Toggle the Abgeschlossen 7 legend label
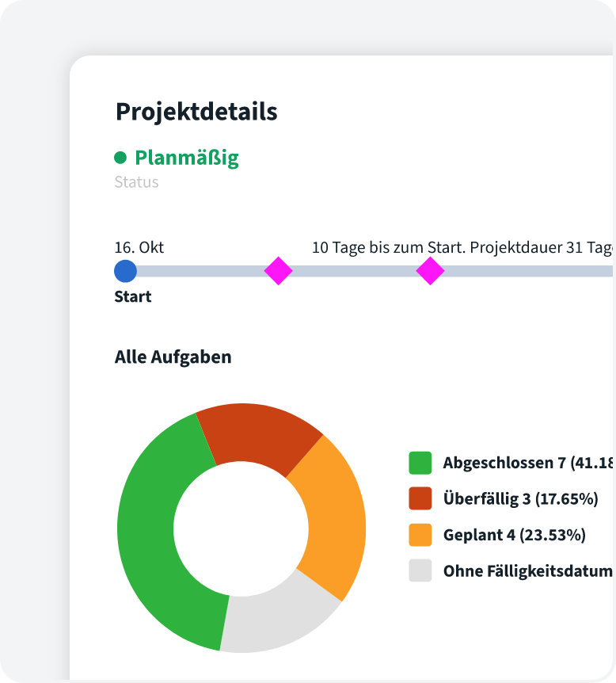This screenshot has height=683, width=616. [527, 464]
